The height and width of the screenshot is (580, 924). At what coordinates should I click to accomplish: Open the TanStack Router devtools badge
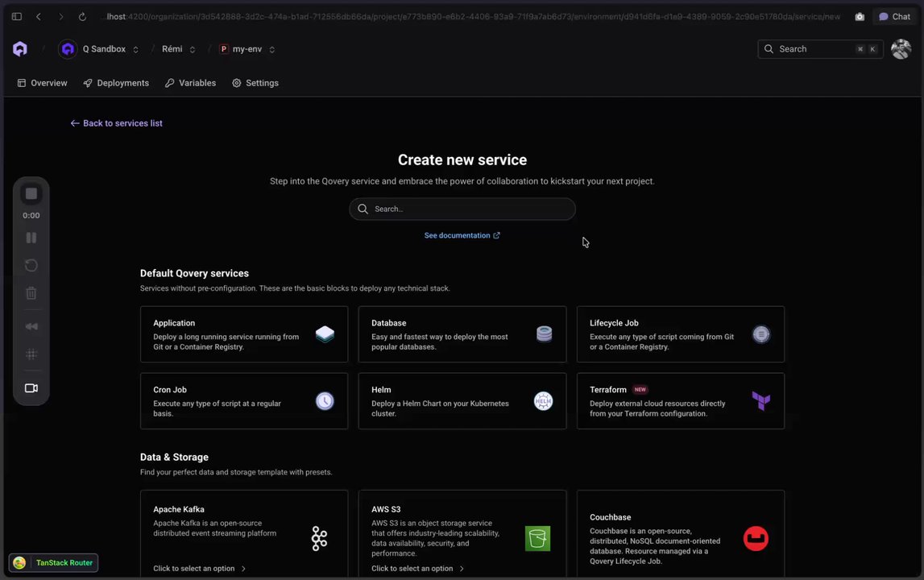(53, 563)
